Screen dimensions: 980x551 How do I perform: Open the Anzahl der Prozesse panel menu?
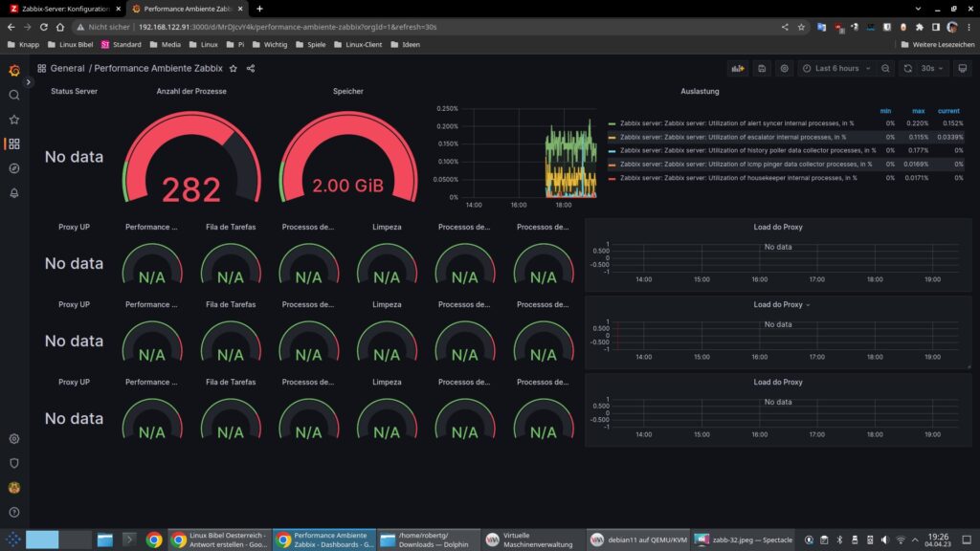[191, 91]
